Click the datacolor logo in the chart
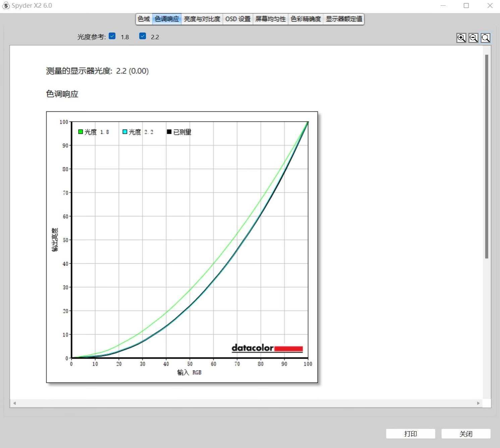Screen dimensions: 500x448 click(267, 348)
